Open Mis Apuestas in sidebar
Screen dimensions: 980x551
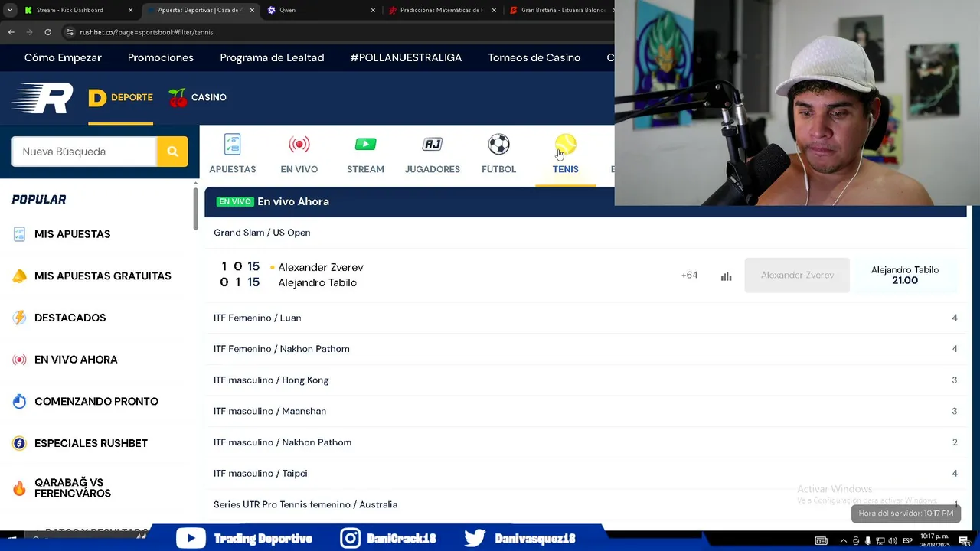coord(72,234)
